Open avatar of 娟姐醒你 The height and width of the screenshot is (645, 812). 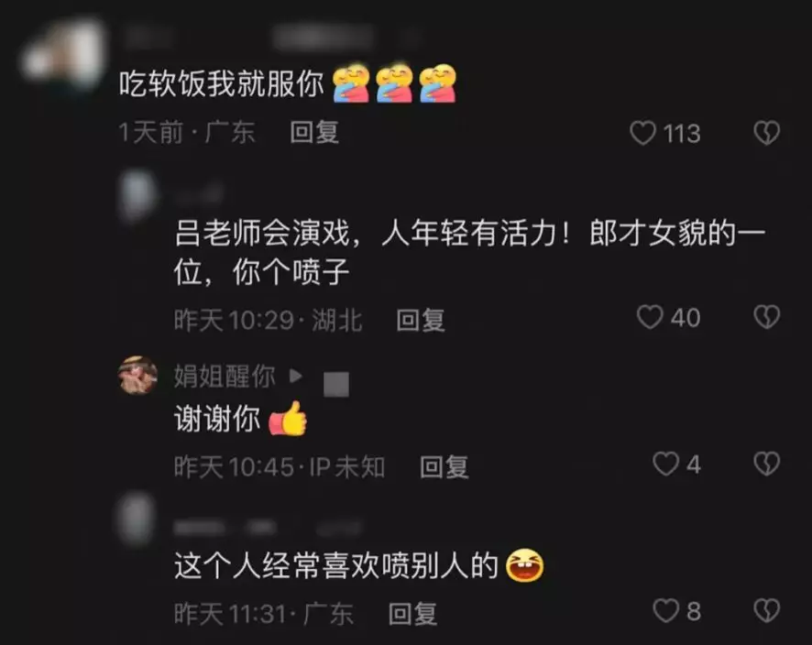[137, 376]
